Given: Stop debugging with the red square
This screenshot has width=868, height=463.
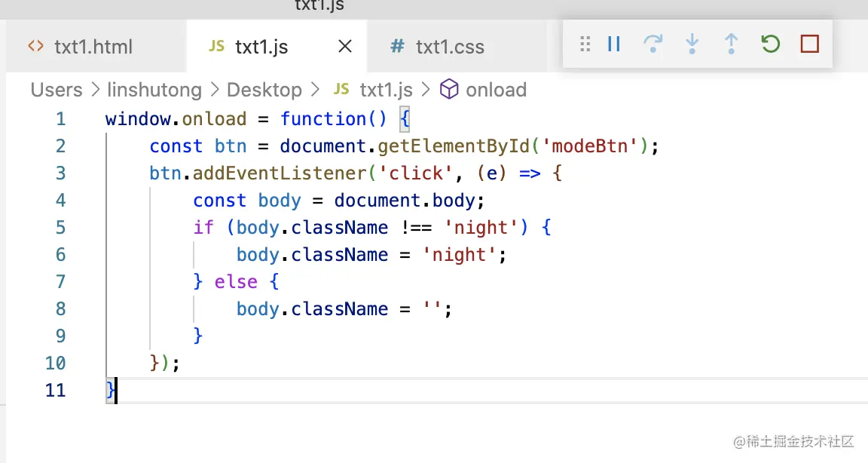Looking at the screenshot, I should click(x=810, y=44).
